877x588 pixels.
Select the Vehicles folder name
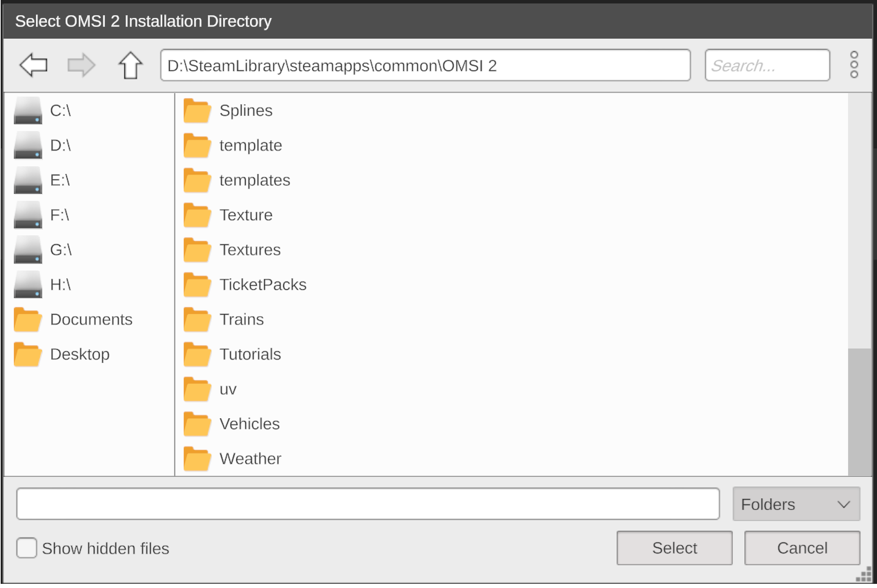pos(249,424)
